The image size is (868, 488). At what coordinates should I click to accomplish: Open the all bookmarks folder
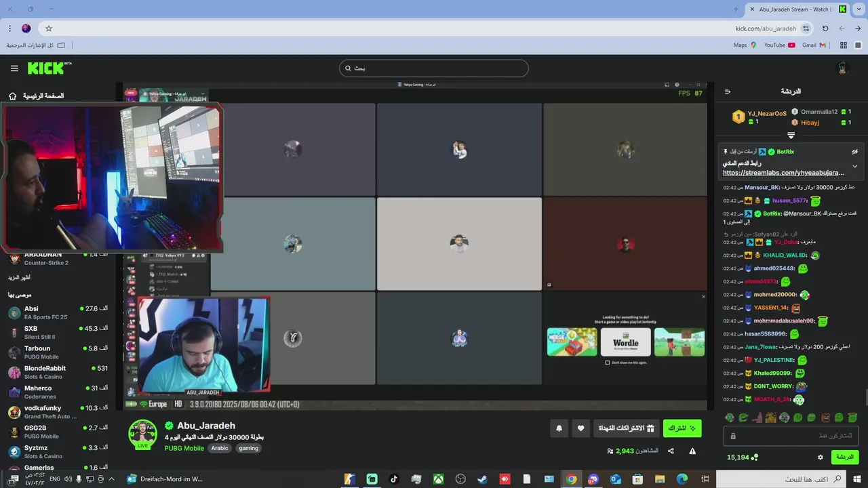(x=35, y=45)
